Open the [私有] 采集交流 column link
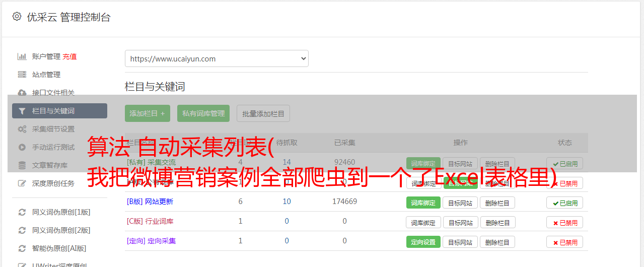644x267 pixels. click(x=152, y=162)
